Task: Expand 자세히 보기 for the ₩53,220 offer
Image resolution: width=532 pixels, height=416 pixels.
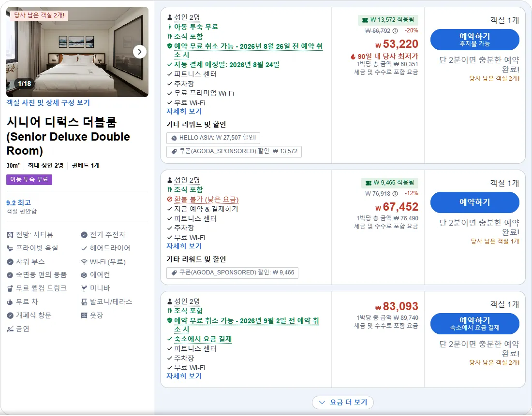Action: 184,111
